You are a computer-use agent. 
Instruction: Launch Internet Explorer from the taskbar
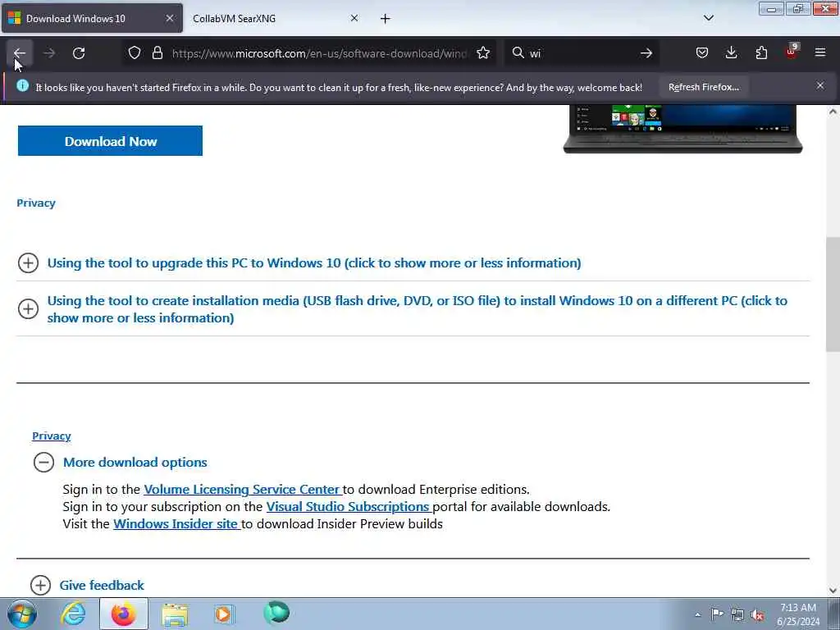point(73,614)
